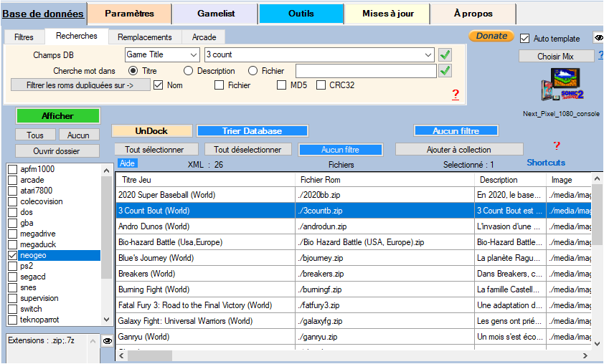
Task: Open the Game Title field dropdown
Action: 194,54
